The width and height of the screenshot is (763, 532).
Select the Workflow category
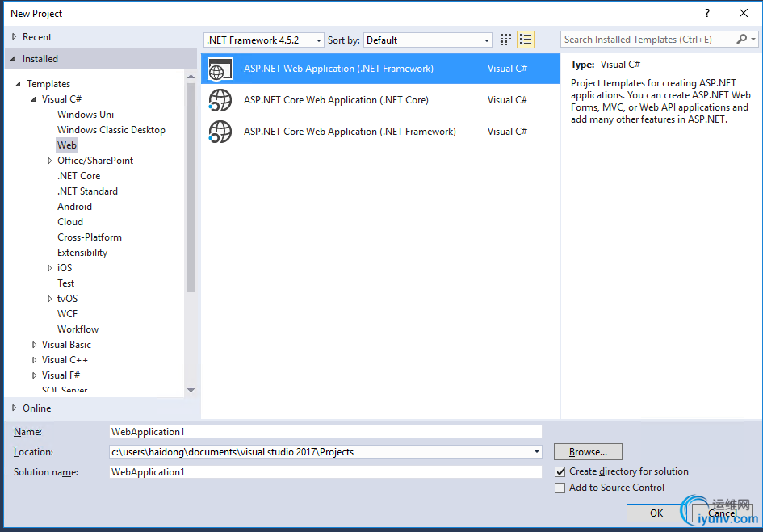(x=78, y=329)
